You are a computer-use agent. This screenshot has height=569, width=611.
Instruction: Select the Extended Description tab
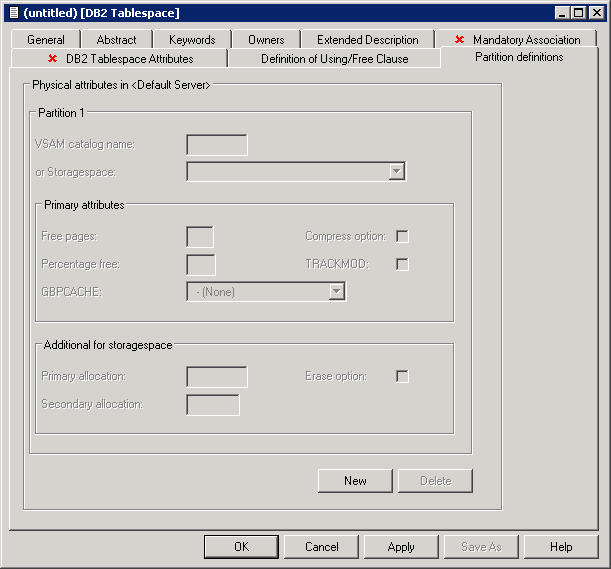point(367,40)
